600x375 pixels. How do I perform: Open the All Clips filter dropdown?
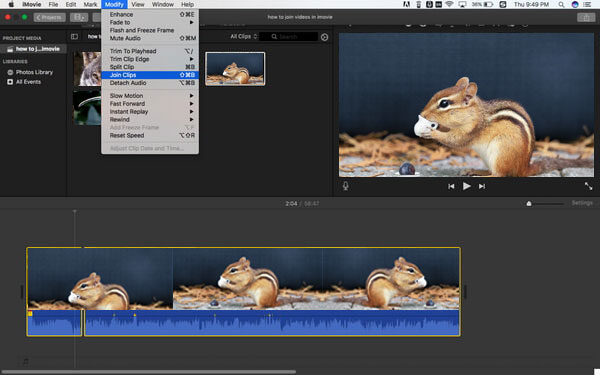click(243, 36)
